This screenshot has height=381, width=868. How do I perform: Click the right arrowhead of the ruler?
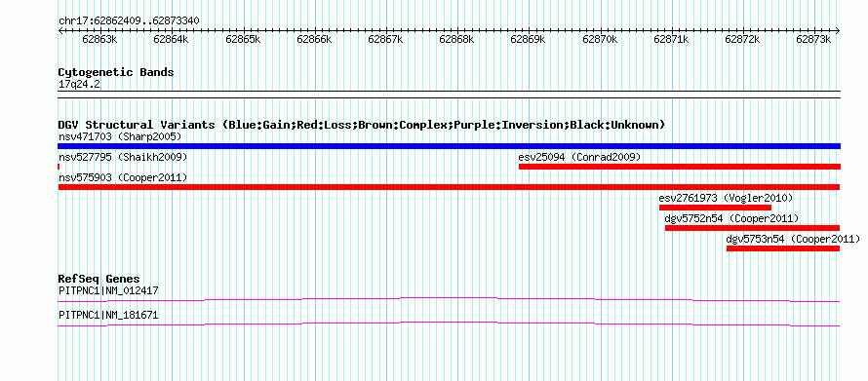click(838, 30)
